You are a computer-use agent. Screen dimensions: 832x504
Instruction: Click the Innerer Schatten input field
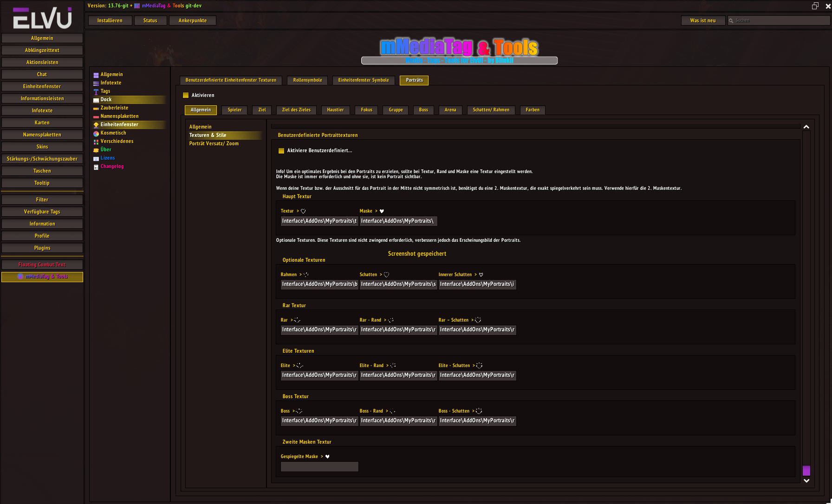[x=477, y=284]
